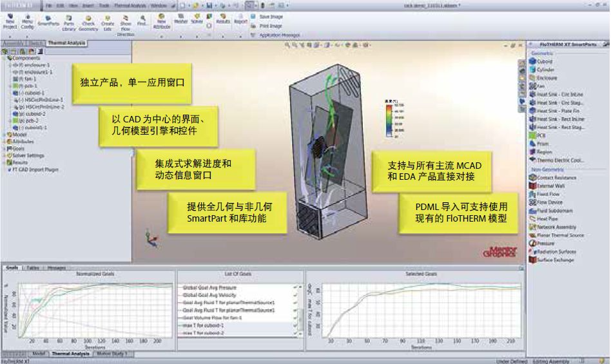The width and height of the screenshot is (611, 364).
Task: Expand the Goals tree node
Action: [x=5, y=148]
